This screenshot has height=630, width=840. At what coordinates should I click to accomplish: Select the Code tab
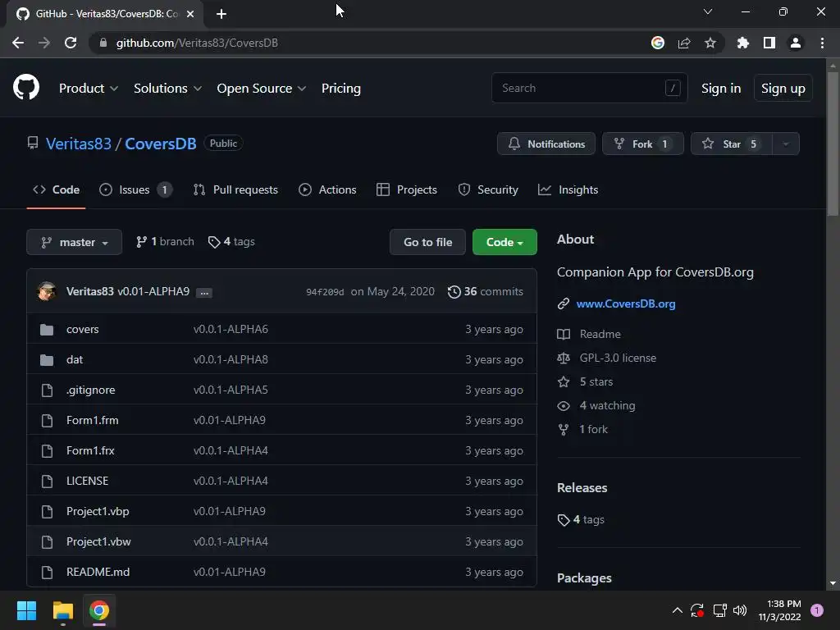(x=57, y=189)
